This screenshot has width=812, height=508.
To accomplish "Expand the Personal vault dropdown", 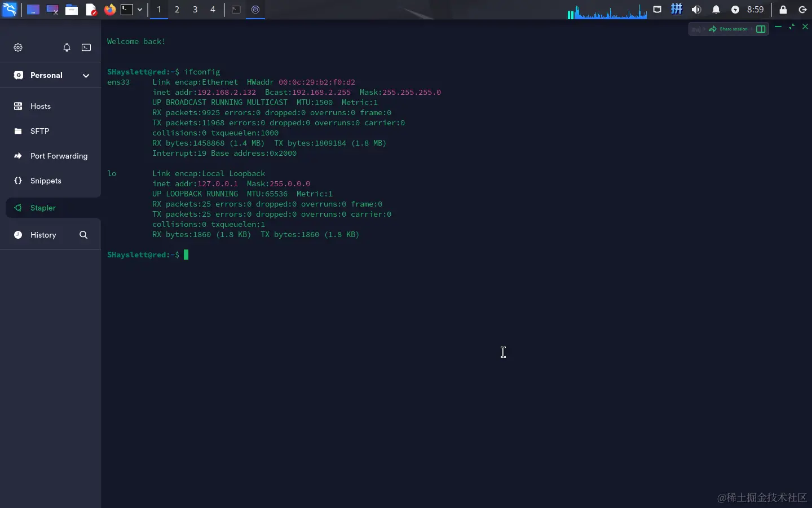I will (x=86, y=75).
